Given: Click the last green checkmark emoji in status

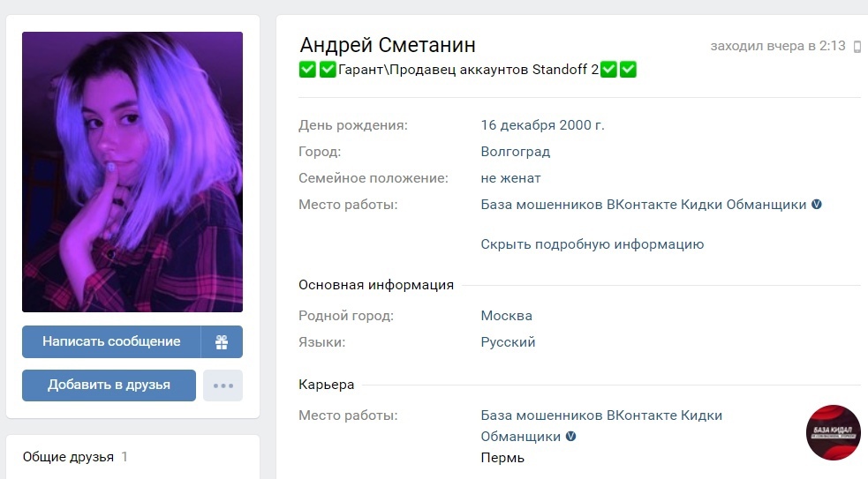Looking at the screenshot, I should [628, 70].
